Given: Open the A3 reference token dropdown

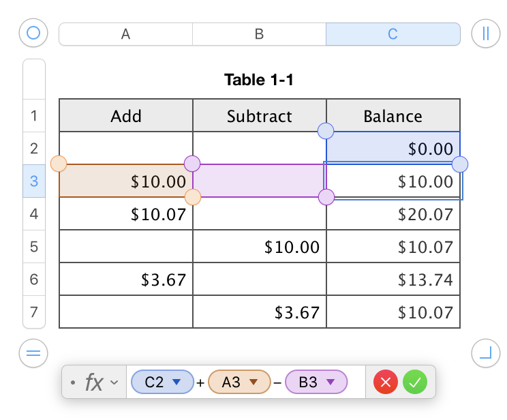Looking at the screenshot, I should coord(254,382).
